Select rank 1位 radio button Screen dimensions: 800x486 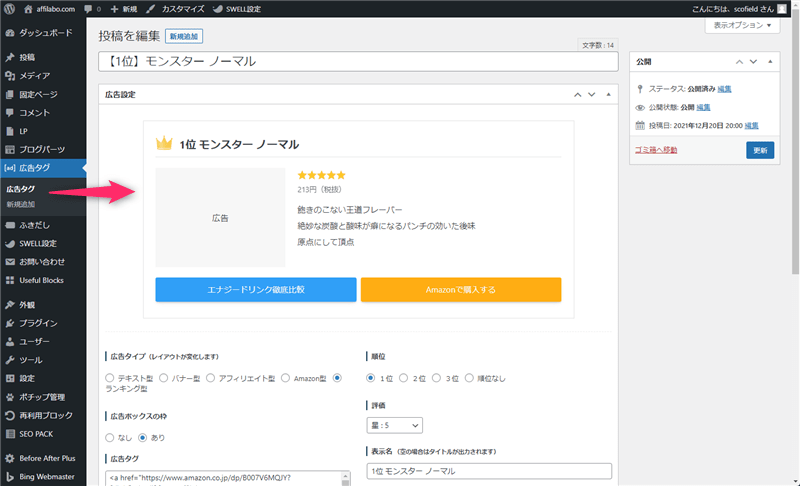click(370, 378)
